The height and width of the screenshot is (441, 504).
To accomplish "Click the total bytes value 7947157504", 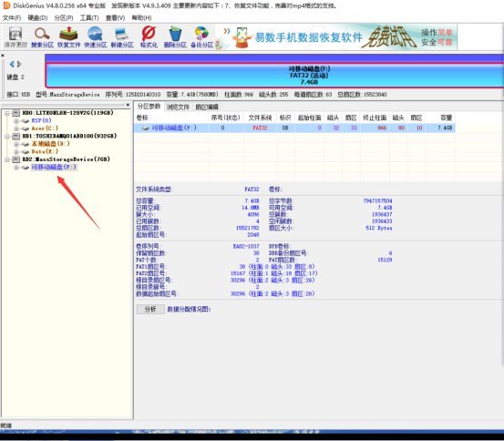I will click(377, 200).
